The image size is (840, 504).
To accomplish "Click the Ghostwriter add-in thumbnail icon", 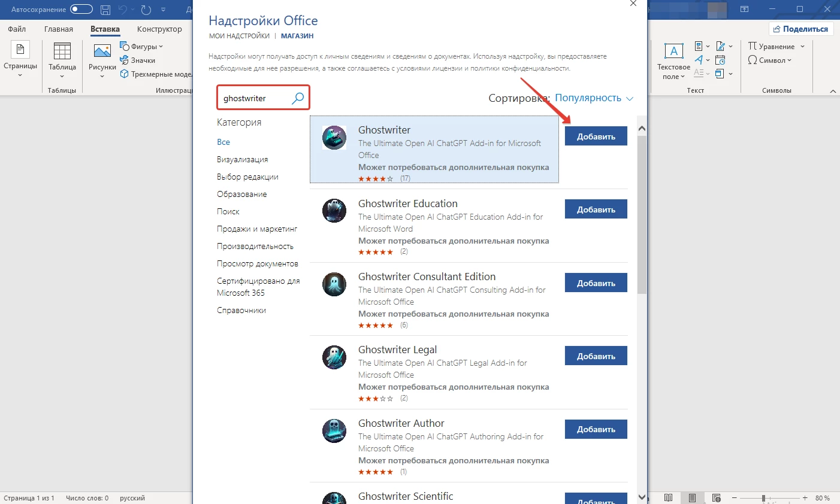I will (334, 138).
